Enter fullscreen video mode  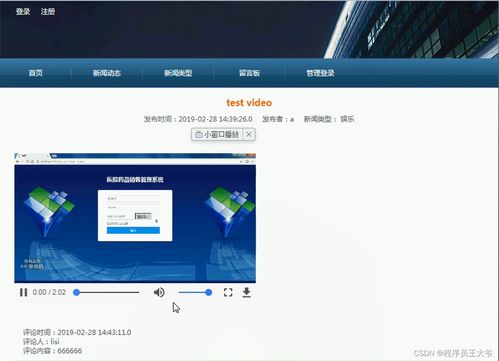[228, 292]
